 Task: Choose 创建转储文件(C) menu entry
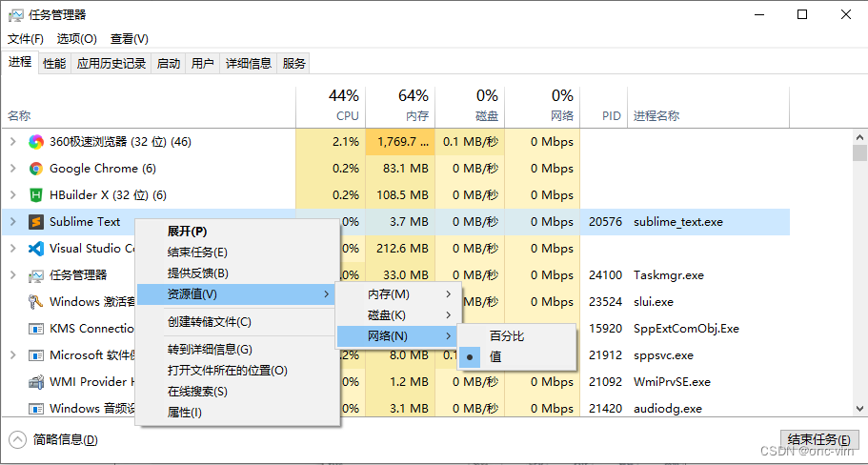coord(237,322)
